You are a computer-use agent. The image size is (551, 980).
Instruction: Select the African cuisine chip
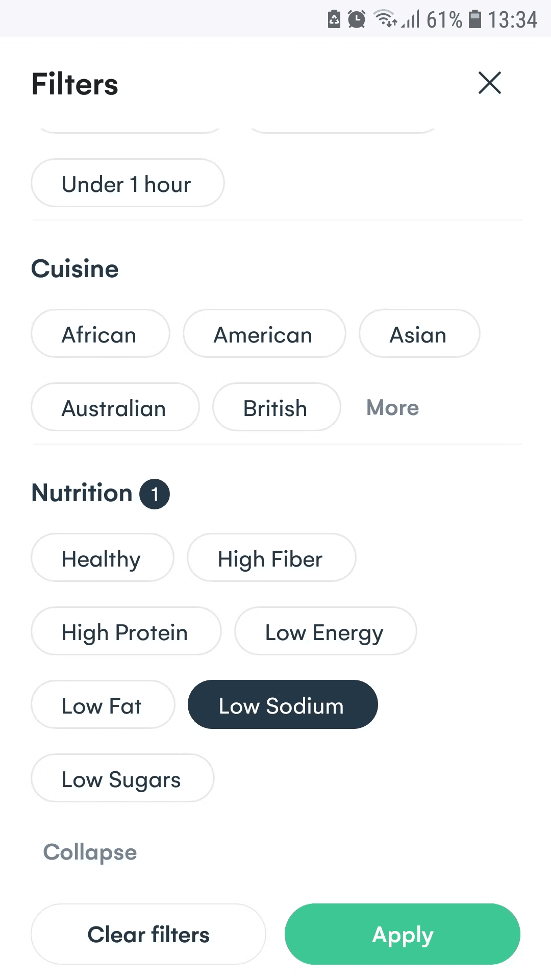[x=100, y=334]
